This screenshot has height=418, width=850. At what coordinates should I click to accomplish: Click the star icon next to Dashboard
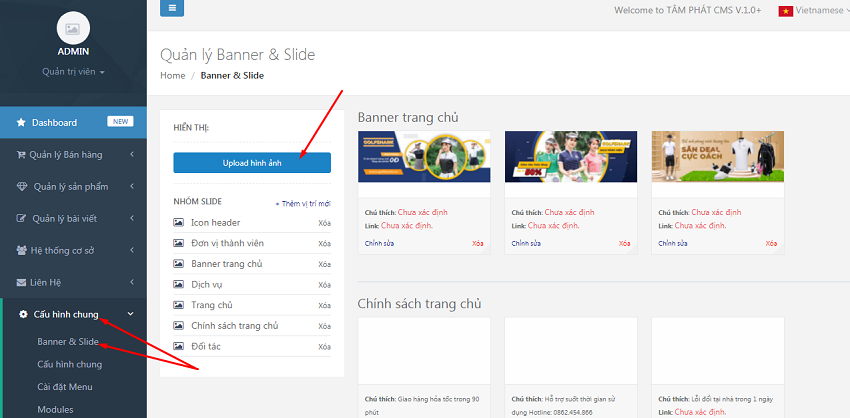coord(21,123)
